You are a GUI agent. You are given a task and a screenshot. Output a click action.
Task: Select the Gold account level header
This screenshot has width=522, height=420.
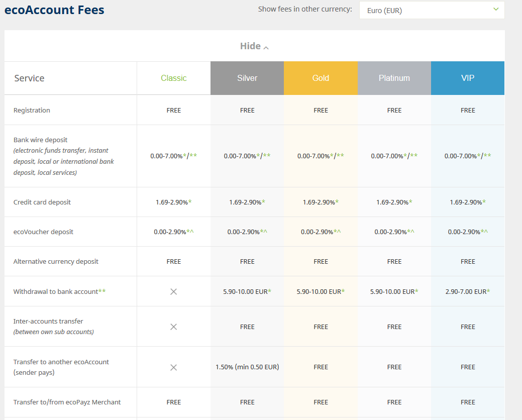tap(321, 78)
